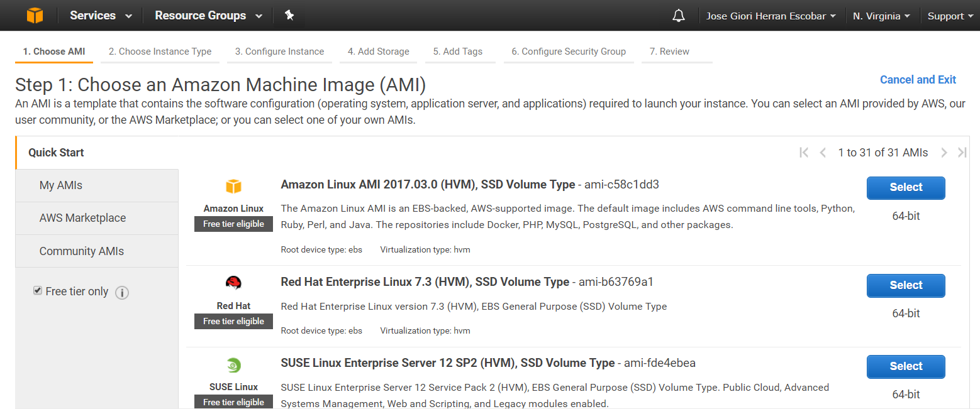Select Red Hat Enterprise Linux 7.3
Screen dimensions: 980x409
906,285
